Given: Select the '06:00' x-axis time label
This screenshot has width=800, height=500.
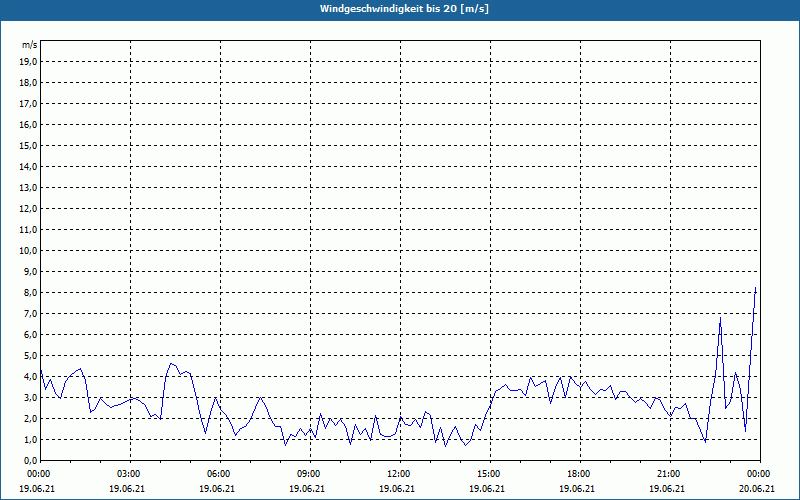Looking at the screenshot, I should [218, 474].
